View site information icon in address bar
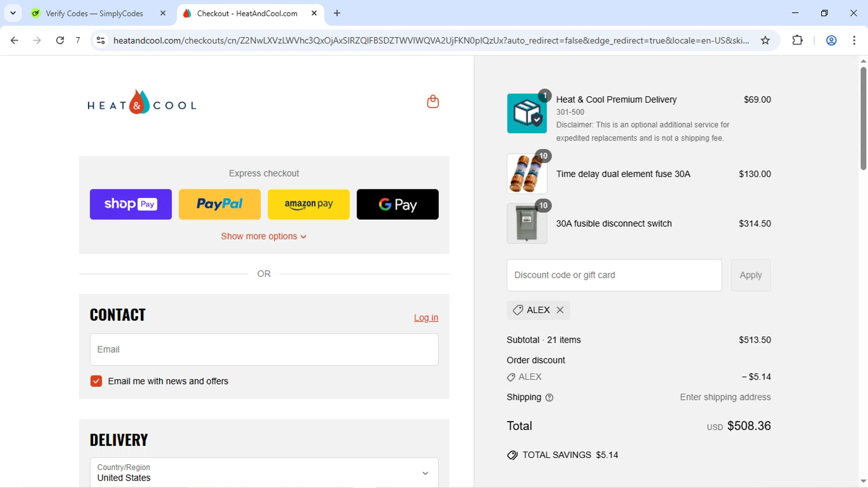 [101, 41]
